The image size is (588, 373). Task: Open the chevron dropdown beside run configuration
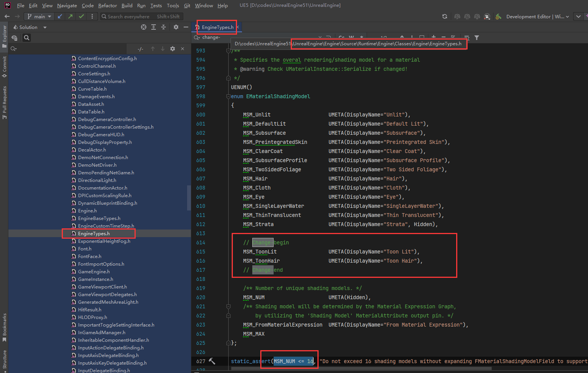coord(578,16)
